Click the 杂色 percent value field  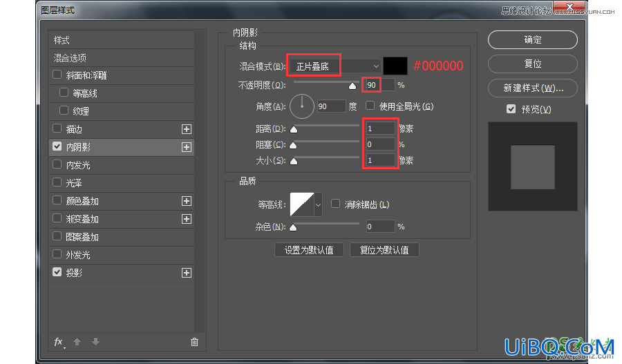pyautogui.click(x=380, y=227)
